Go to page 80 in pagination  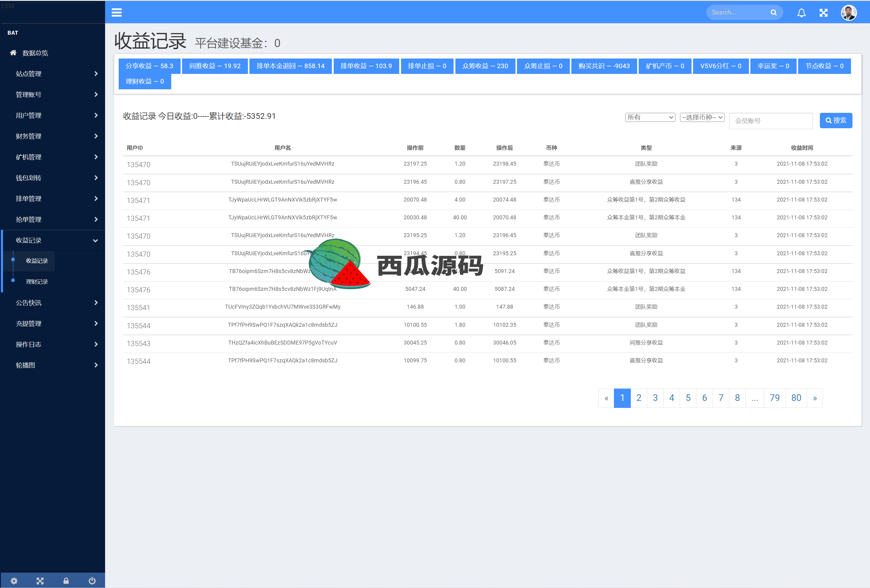[x=796, y=398]
